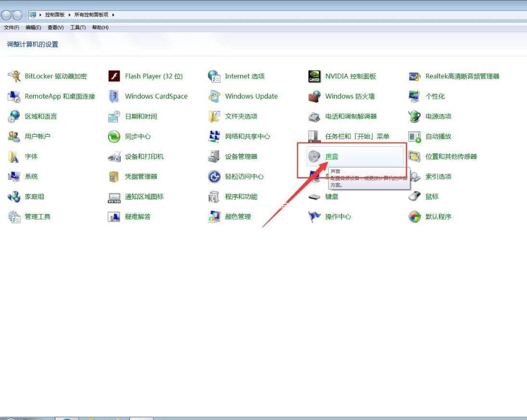
Task: Open the BitLocker 驱动器加密 key icon
Action: (x=14, y=76)
